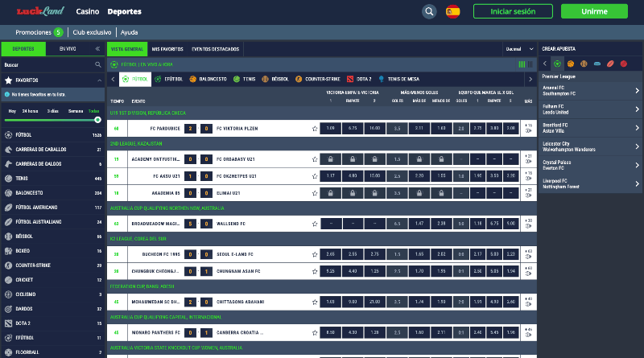
Task: Open Ayuda link
Action: pos(129,32)
